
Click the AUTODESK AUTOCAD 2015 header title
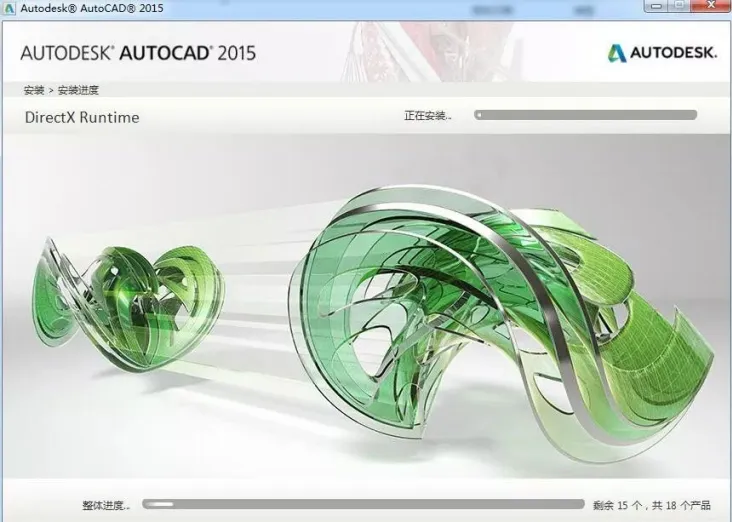[x=138, y=53]
